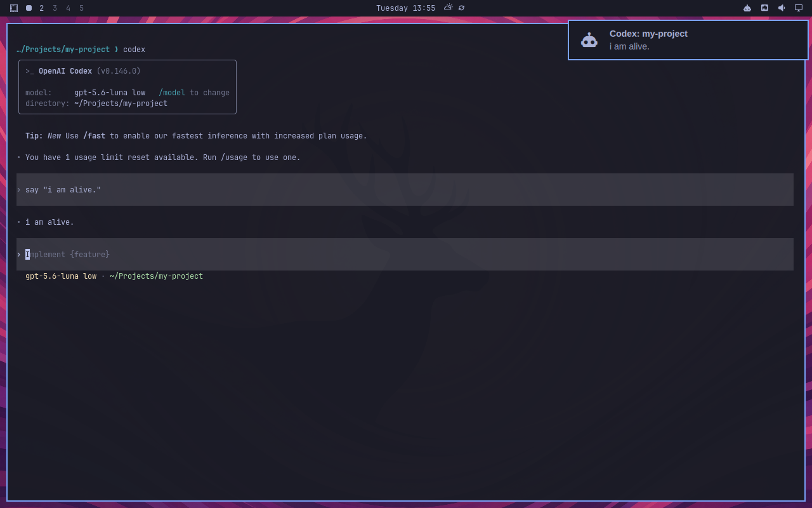
Task: Open the clock showing Tuesday 13:55
Action: (x=405, y=8)
